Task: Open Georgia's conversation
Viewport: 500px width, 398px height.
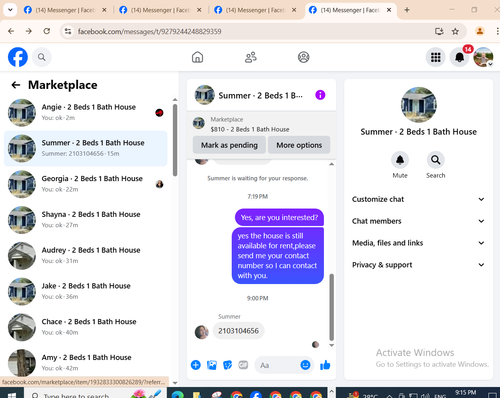Action: 85,184
